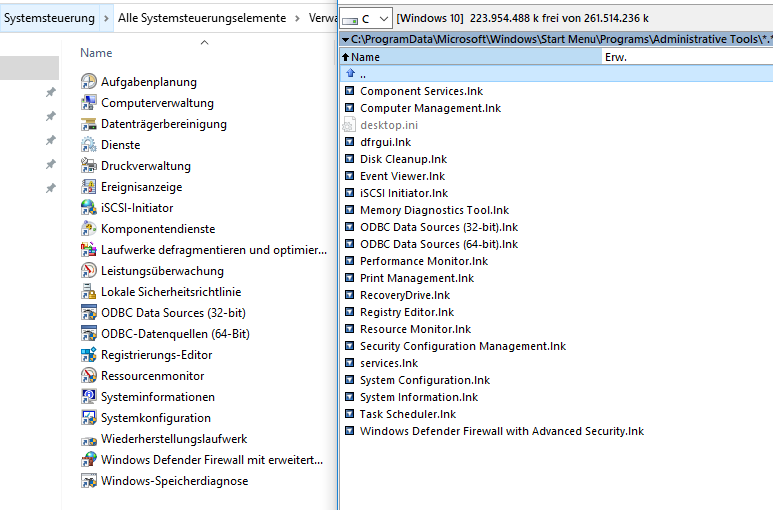Select Performance Monitor.lnk file
Viewport: 773px width, 510px height.
(x=424, y=261)
